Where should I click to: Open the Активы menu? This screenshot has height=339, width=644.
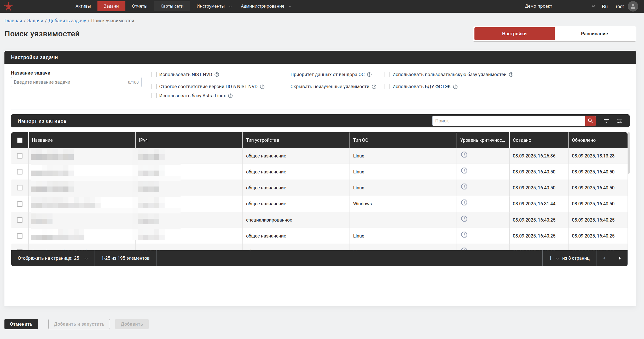(83, 6)
